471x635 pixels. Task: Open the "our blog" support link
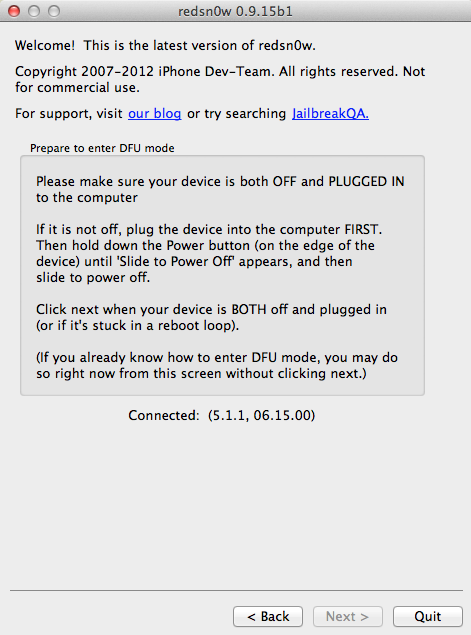[x=154, y=114]
